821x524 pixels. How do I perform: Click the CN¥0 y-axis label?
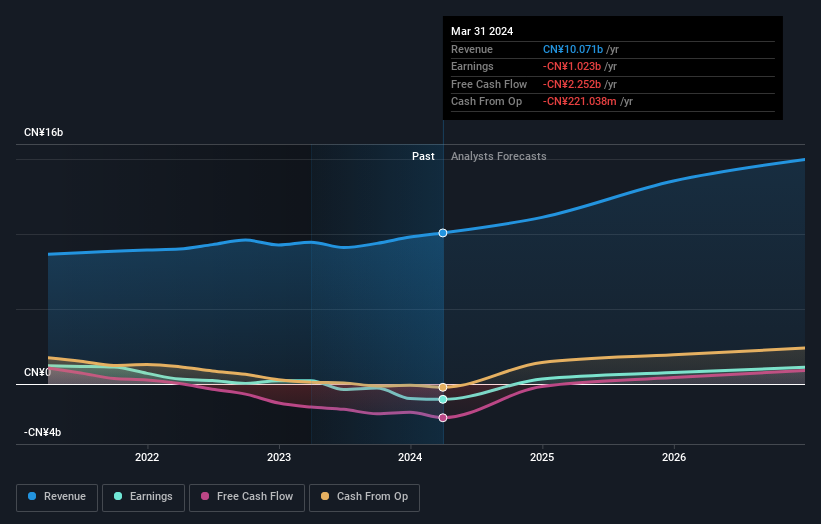pos(37,372)
